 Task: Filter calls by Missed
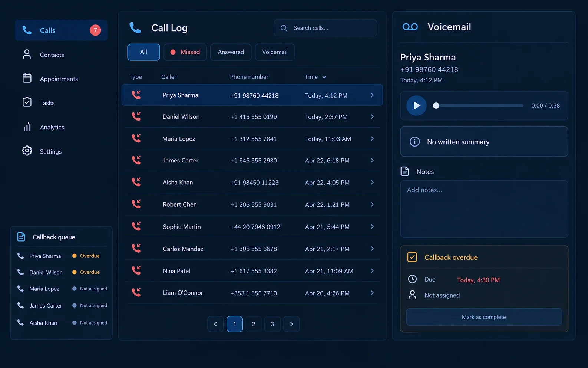coord(185,52)
